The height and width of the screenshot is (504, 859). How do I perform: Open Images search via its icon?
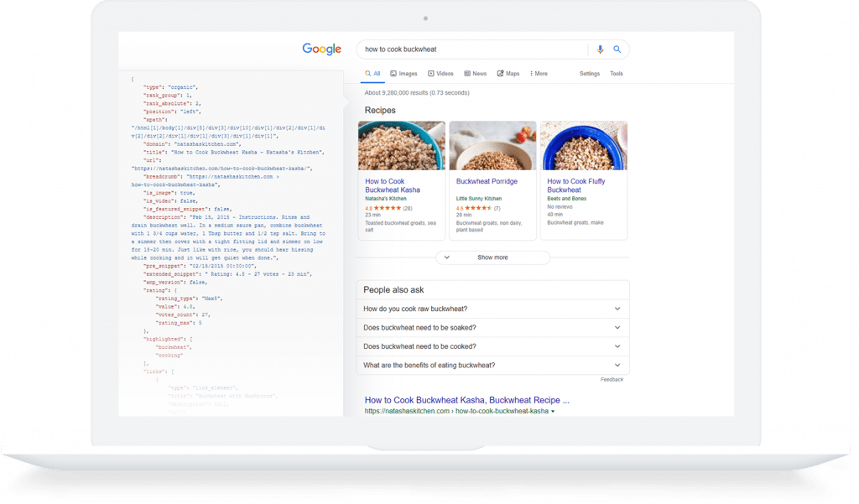[392, 74]
